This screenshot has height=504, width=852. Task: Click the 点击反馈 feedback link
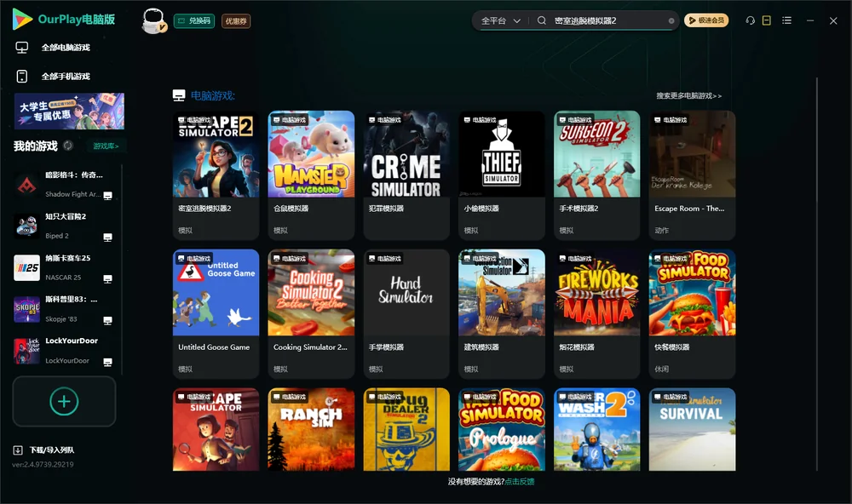pos(520,482)
